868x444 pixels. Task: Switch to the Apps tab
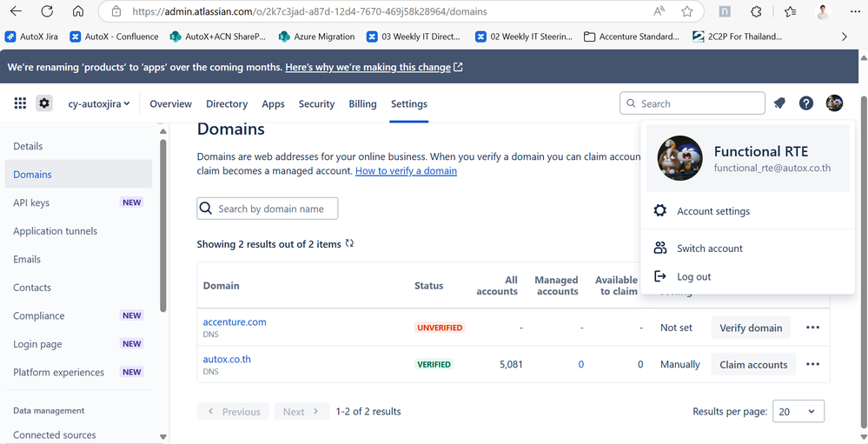(x=274, y=103)
